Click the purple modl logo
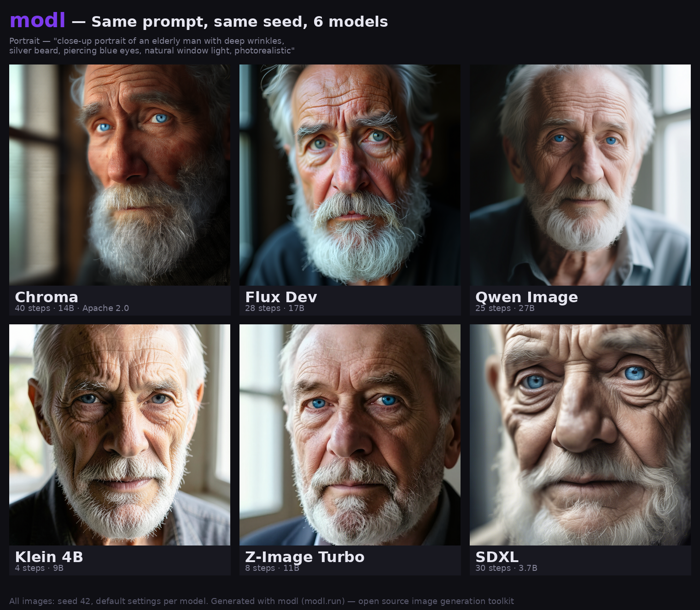 pyautogui.click(x=37, y=21)
